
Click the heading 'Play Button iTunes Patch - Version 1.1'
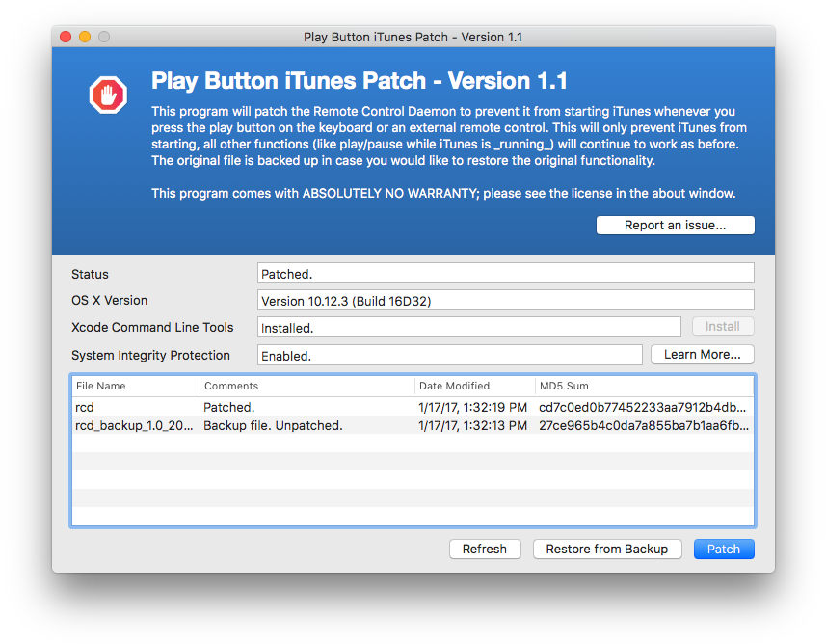[x=360, y=81]
